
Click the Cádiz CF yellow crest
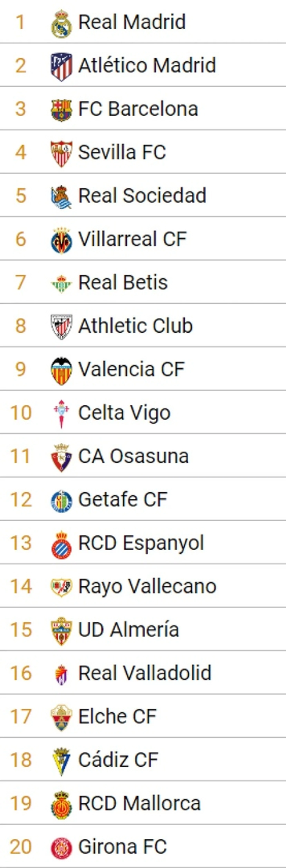tap(61, 761)
